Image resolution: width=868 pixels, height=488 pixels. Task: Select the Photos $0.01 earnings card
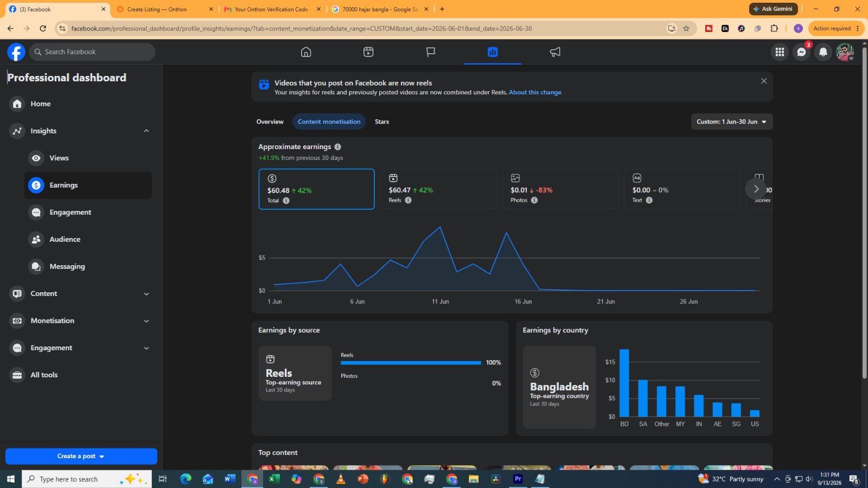[x=560, y=189]
